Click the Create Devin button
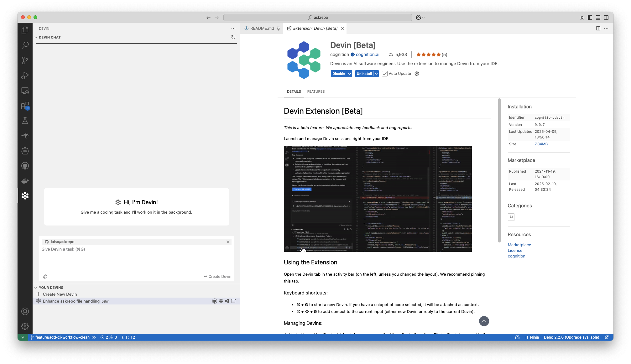This screenshot has height=364, width=631. click(x=218, y=277)
